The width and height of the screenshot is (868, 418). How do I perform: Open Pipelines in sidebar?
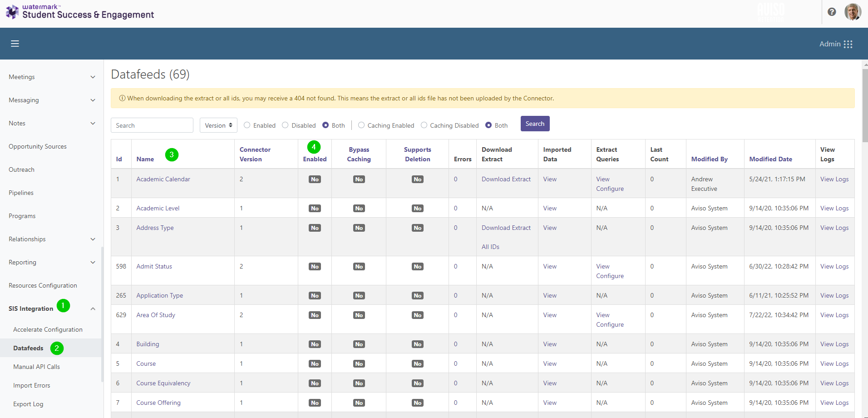[x=21, y=193]
